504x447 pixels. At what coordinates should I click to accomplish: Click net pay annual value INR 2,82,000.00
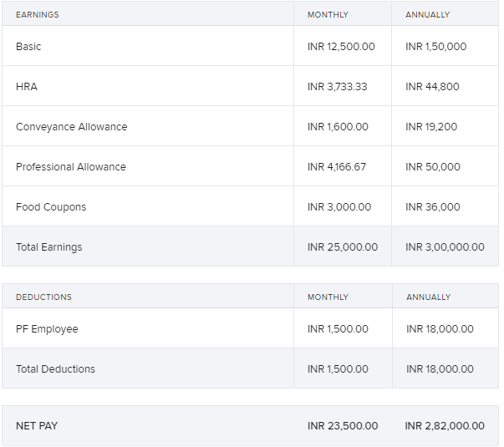(445, 426)
